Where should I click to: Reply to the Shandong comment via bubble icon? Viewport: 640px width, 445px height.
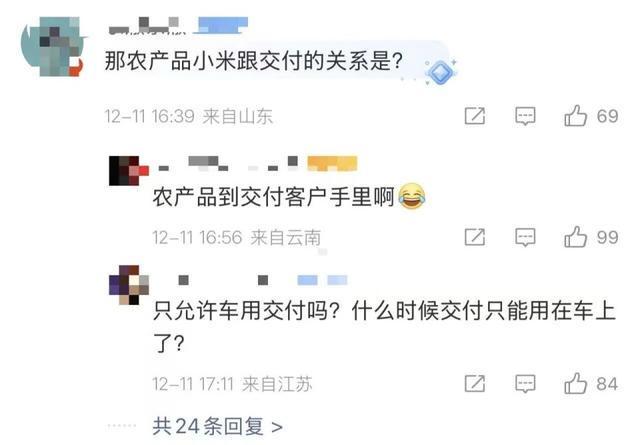point(525,116)
